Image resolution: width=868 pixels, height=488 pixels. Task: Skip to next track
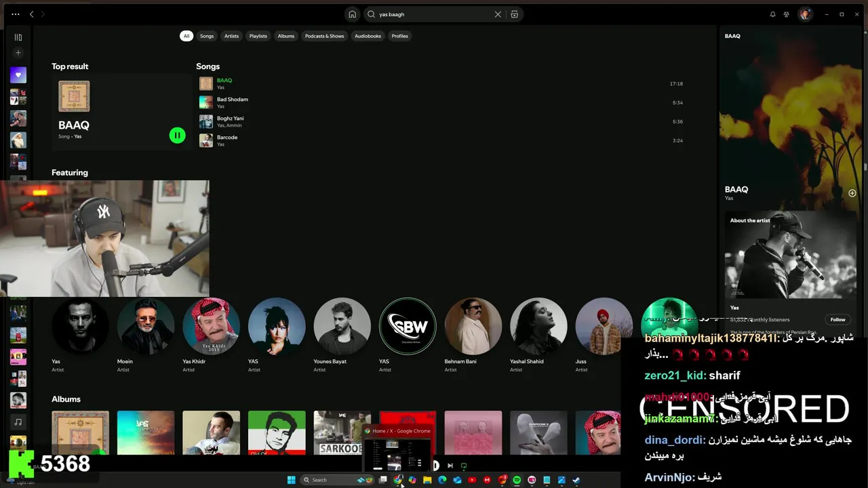[x=450, y=466]
